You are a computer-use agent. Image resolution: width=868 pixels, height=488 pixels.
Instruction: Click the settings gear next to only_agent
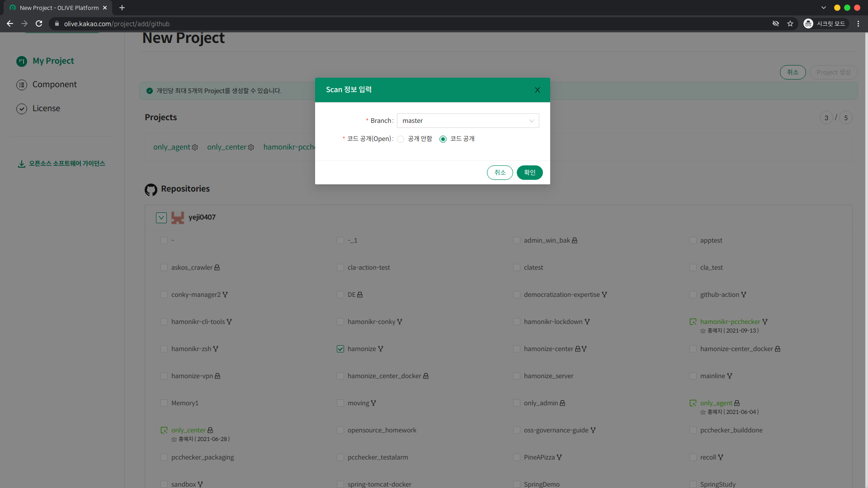tap(195, 147)
